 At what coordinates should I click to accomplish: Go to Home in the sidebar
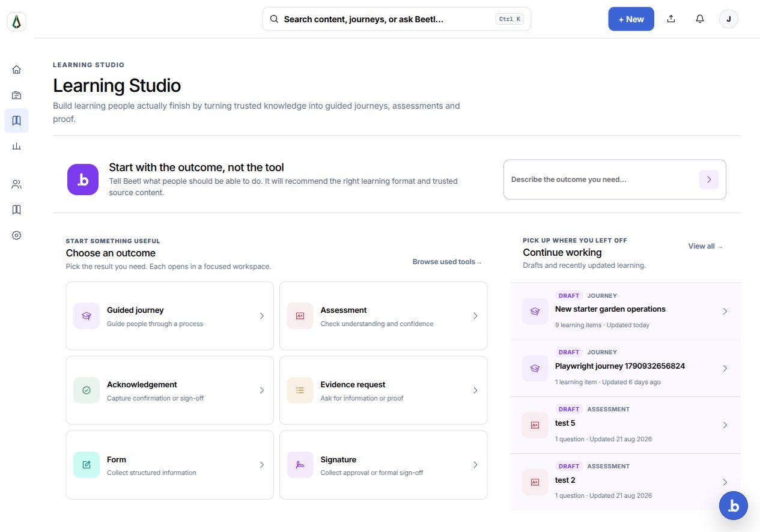[x=17, y=69]
